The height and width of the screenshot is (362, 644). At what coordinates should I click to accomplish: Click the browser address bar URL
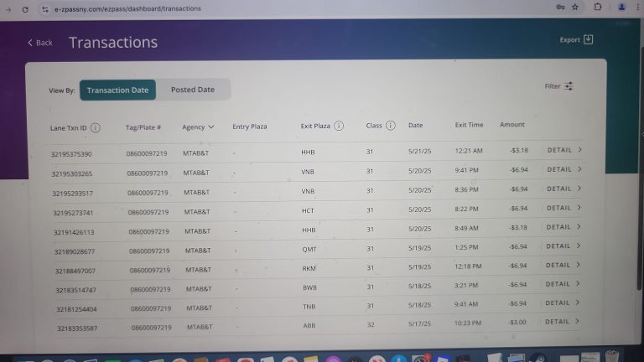(126, 8)
